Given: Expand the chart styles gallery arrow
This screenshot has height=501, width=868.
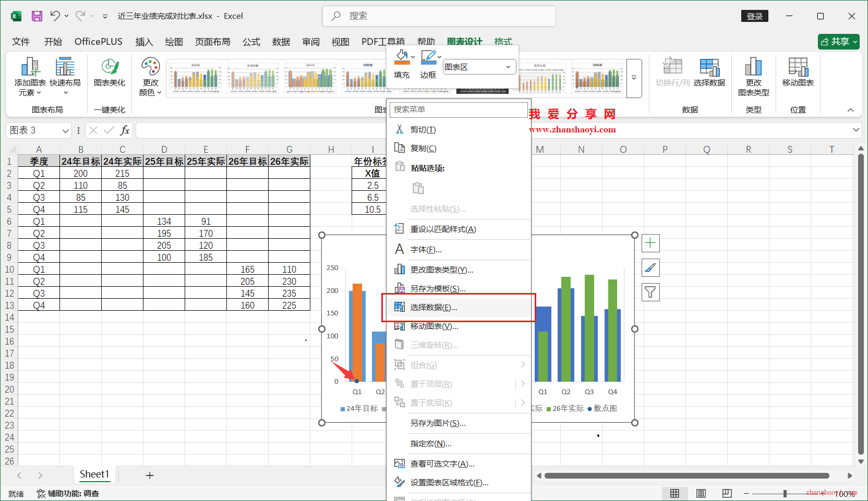Looking at the screenshot, I should click(x=634, y=78).
